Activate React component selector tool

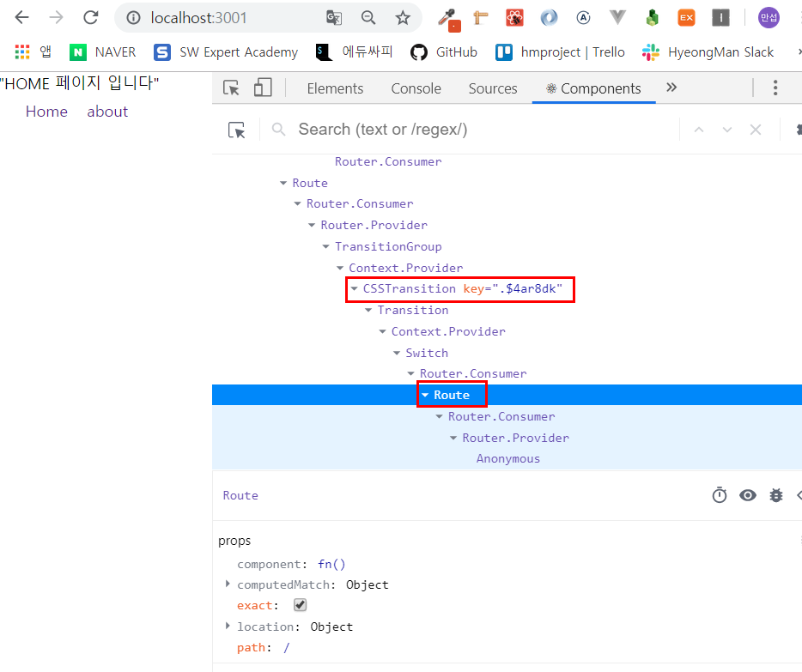click(x=236, y=130)
